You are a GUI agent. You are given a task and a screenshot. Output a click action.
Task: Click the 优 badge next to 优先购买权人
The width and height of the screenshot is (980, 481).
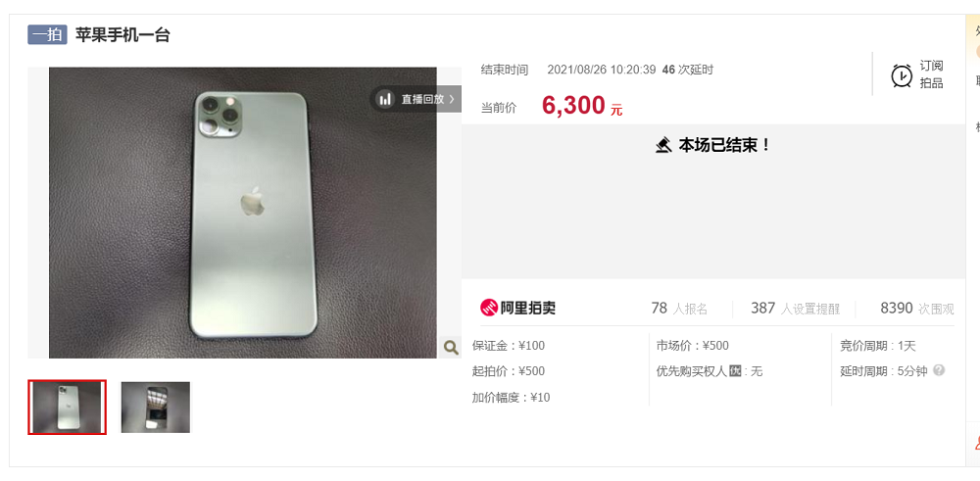click(x=735, y=371)
